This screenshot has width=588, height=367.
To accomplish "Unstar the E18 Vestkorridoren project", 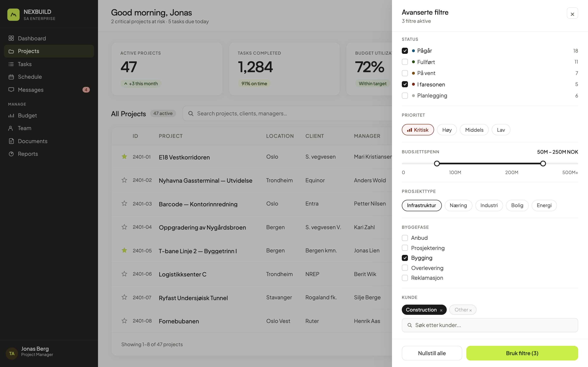I will pyautogui.click(x=124, y=157).
